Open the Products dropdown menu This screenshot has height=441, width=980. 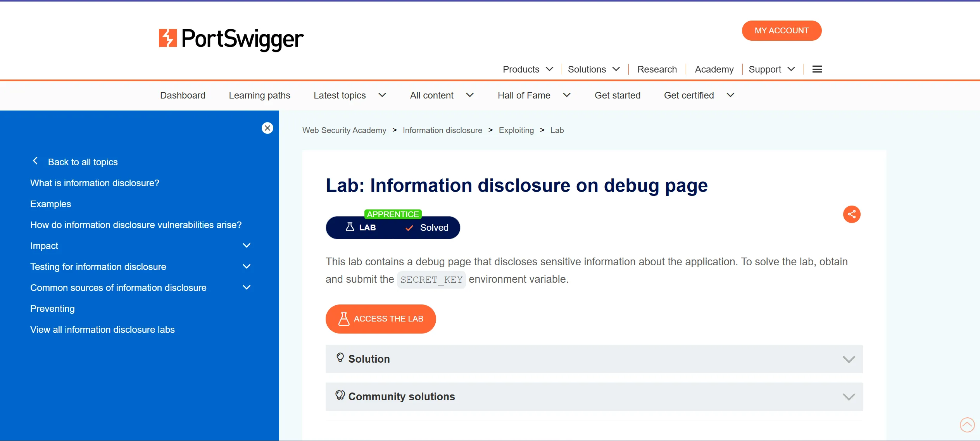click(527, 69)
